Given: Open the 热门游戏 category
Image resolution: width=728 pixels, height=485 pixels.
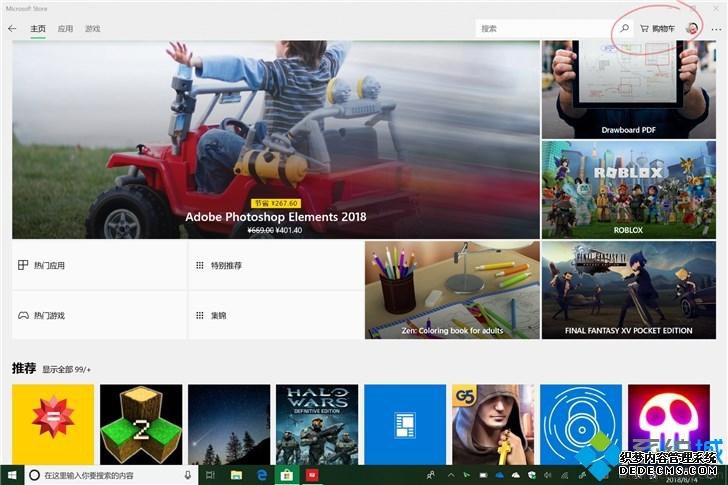Looking at the screenshot, I should click(99, 316).
